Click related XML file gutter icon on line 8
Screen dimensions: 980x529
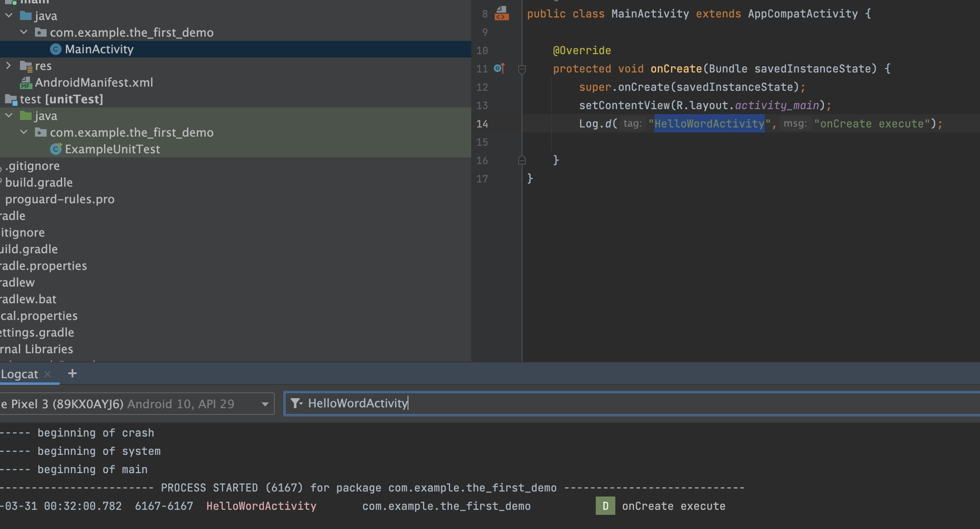[x=502, y=13]
